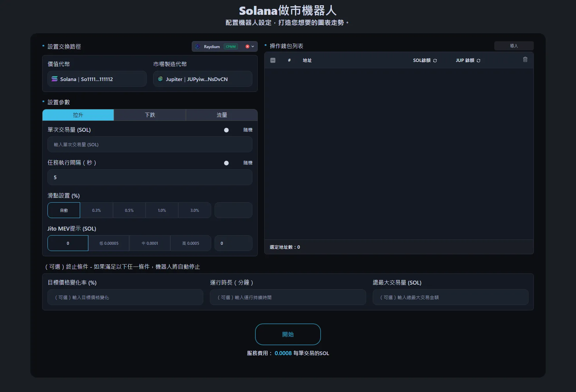Clear the Raydium selection with red X
The width and height of the screenshot is (576, 392).
coord(247,46)
